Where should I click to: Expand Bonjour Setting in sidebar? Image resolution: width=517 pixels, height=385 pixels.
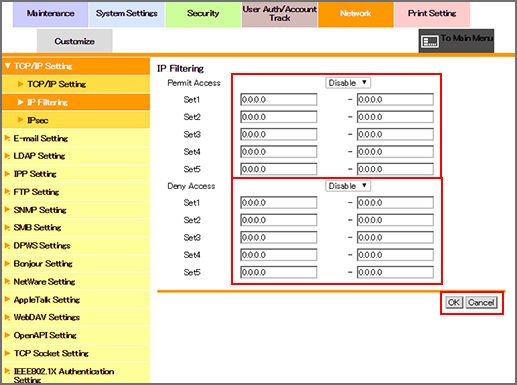tap(76, 264)
